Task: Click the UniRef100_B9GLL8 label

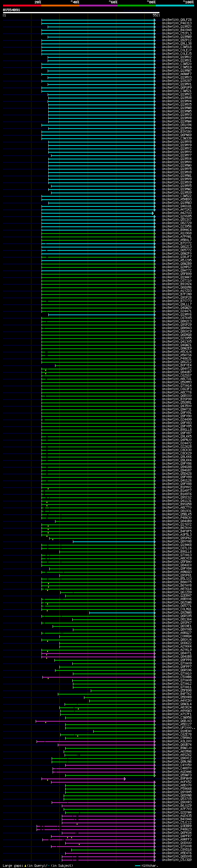Action: click(x=177, y=430)
